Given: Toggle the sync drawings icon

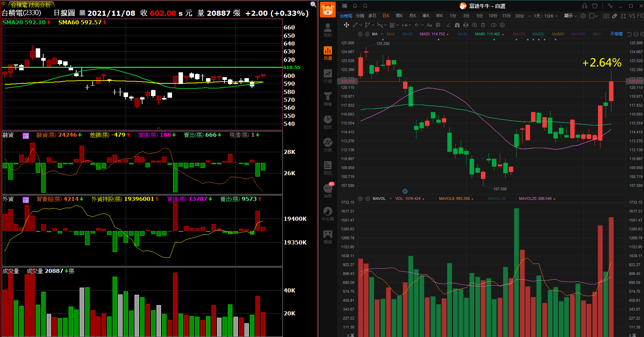Looking at the screenshot, I should (466, 25).
